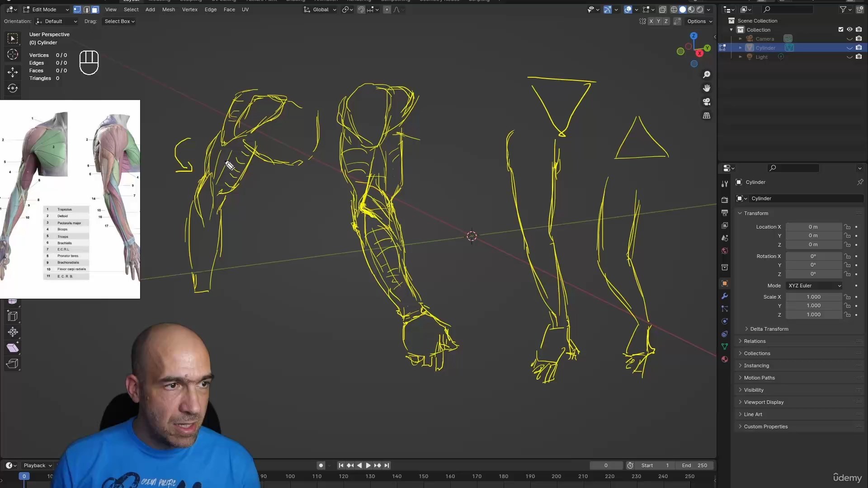Hide Cylinder in viewport with eye icon
This screenshot has width=868, height=488.
tap(849, 48)
